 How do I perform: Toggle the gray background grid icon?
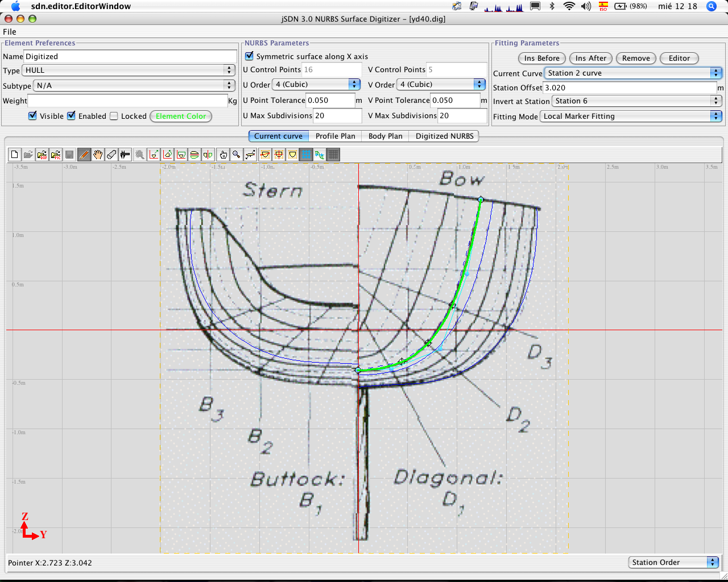333,155
